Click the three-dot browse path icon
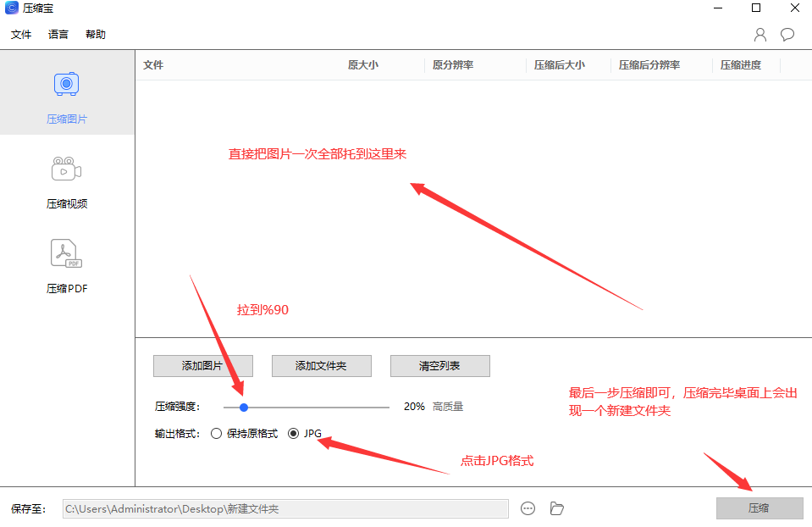This screenshot has height=527, width=812. point(528,508)
